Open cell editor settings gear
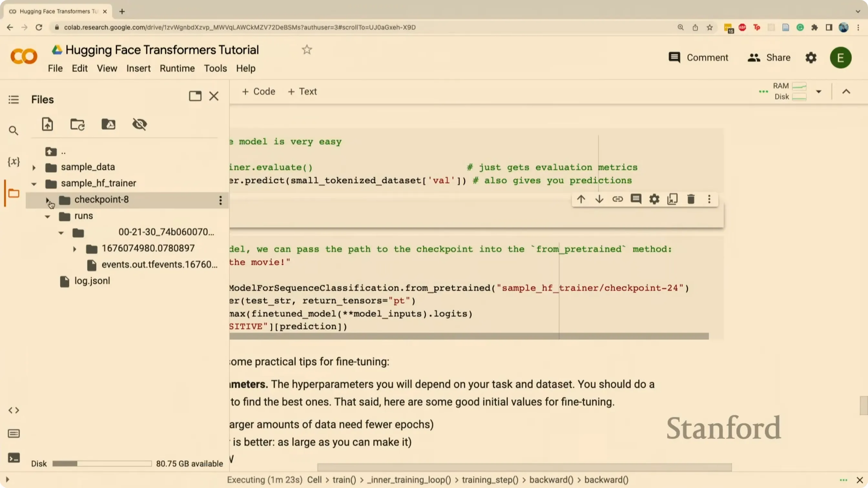 click(x=654, y=199)
